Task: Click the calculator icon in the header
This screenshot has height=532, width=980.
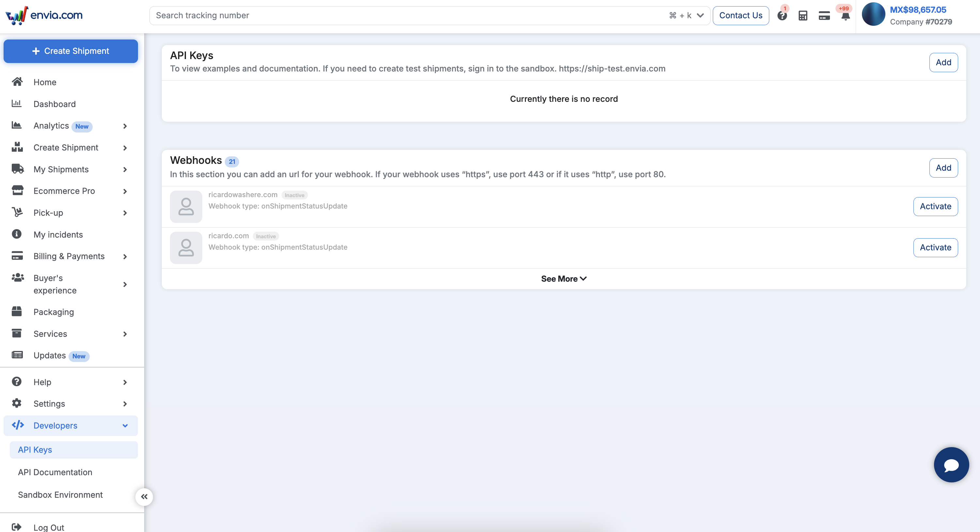Action: [x=803, y=16]
